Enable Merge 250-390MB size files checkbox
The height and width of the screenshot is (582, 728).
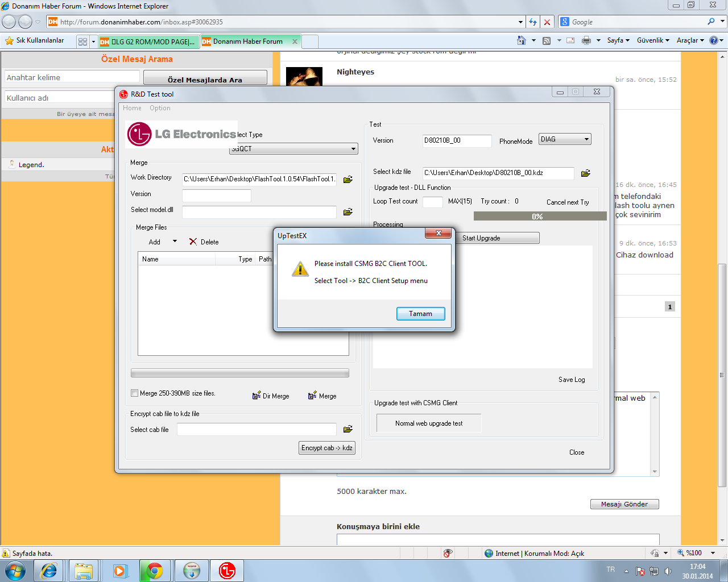pos(134,393)
